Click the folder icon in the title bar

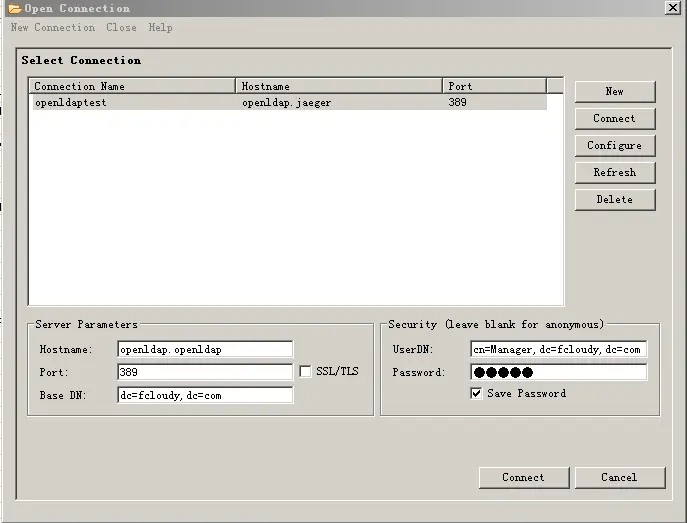14,8
